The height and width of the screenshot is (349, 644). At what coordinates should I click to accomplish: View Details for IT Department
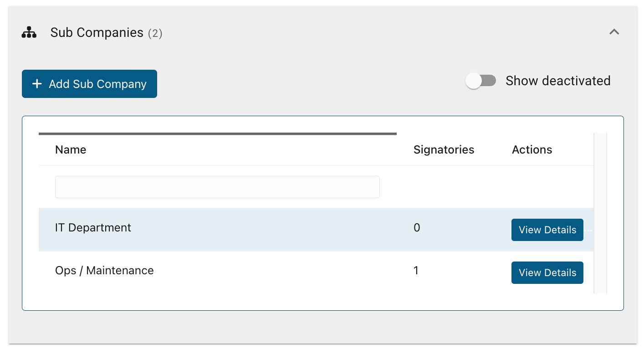tap(547, 230)
